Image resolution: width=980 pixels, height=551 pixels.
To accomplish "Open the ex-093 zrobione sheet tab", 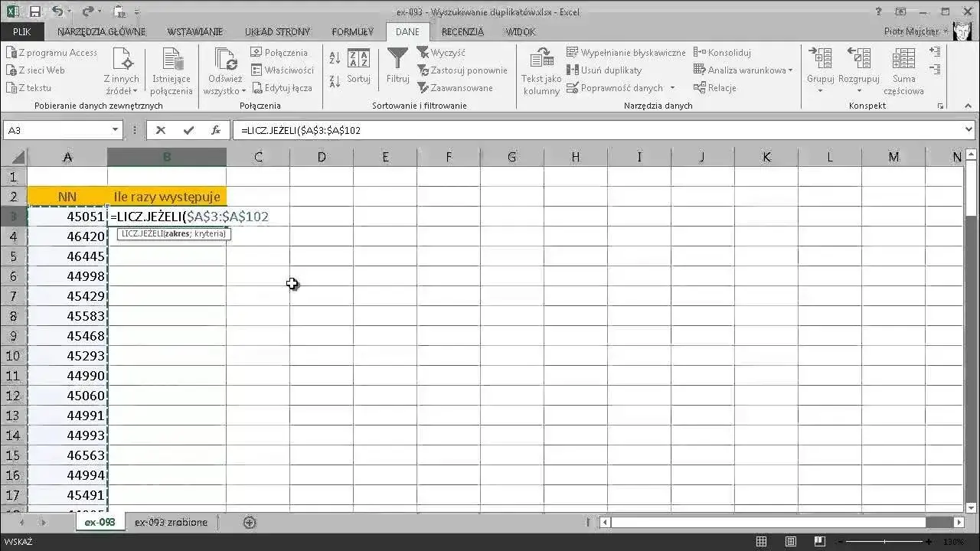I will (x=171, y=522).
